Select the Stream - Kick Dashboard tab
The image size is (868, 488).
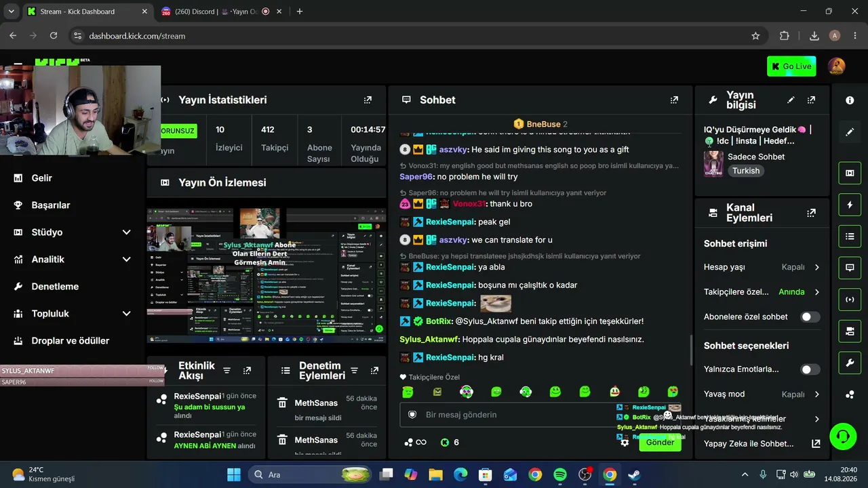coord(87,12)
